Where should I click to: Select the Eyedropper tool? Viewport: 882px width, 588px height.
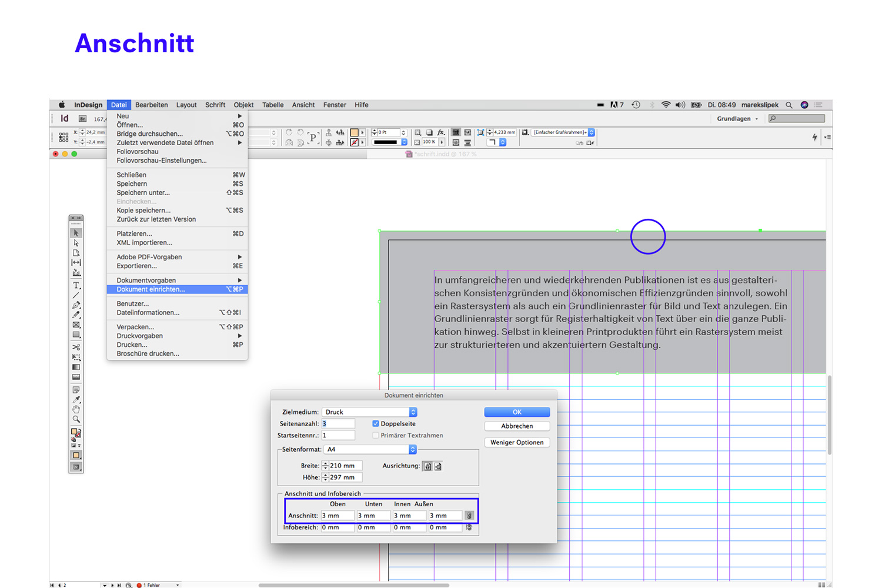[x=76, y=399]
